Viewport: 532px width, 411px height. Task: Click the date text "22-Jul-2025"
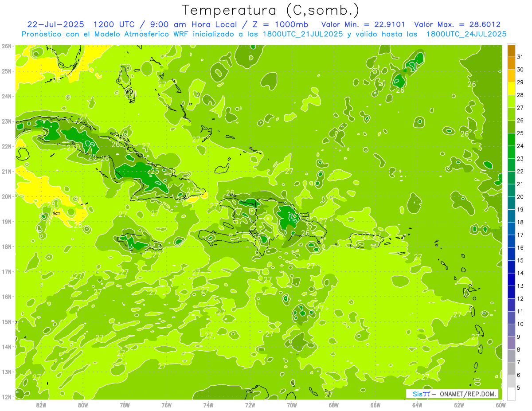[55, 24]
